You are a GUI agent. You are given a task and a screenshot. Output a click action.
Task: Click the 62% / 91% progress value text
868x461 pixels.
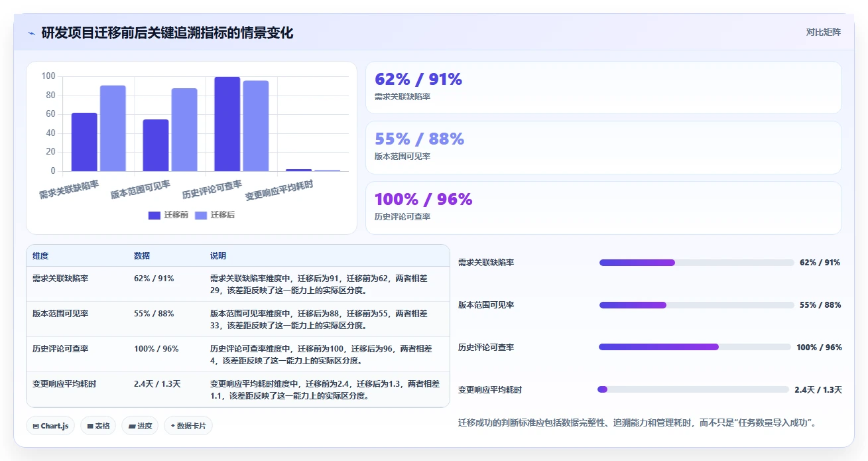click(820, 263)
